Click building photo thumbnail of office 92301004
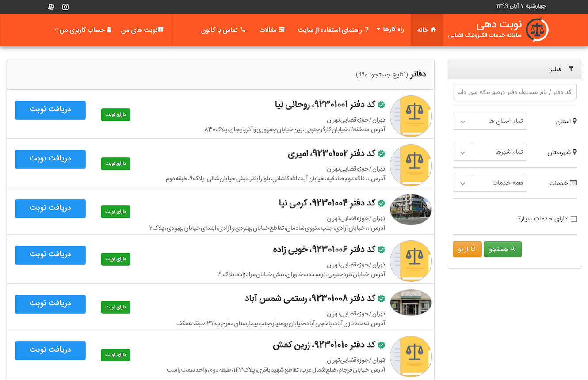The width and height of the screenshot is (588, 380). click(411, 209)
